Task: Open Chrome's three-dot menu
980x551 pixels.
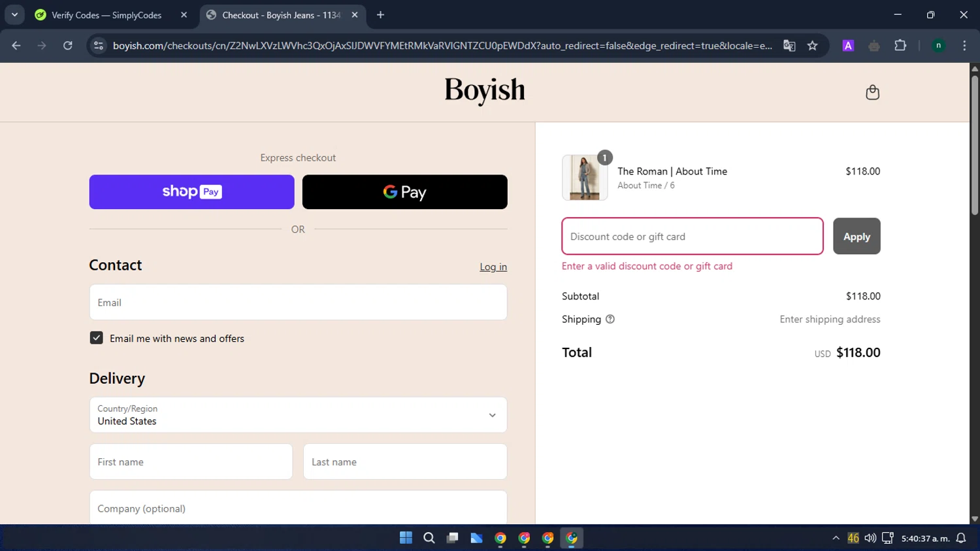Action: (x=964, y=45)
